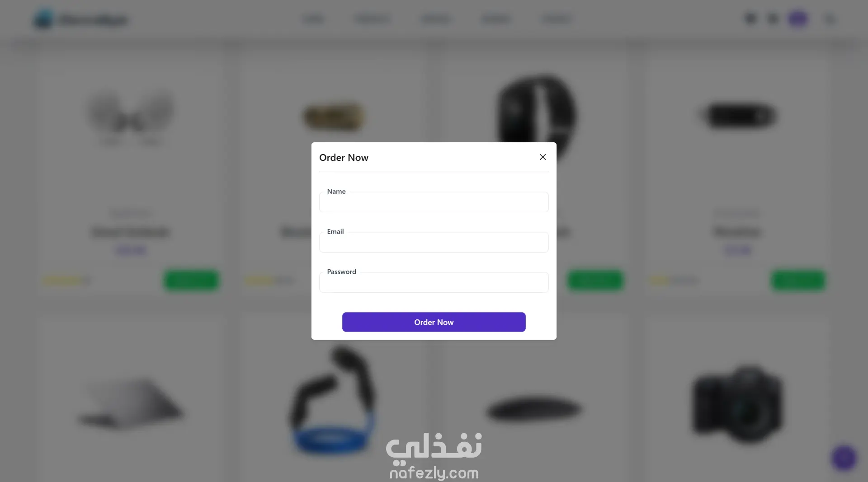This screenshot has width=868, height=482.
Task: Open the black camera product image
Action: point(738,404)
